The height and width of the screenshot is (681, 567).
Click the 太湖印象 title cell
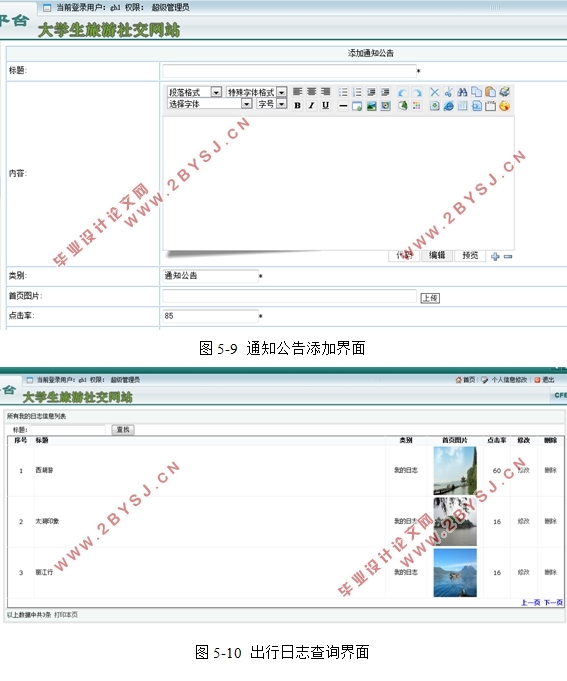[x=47, y=521]
